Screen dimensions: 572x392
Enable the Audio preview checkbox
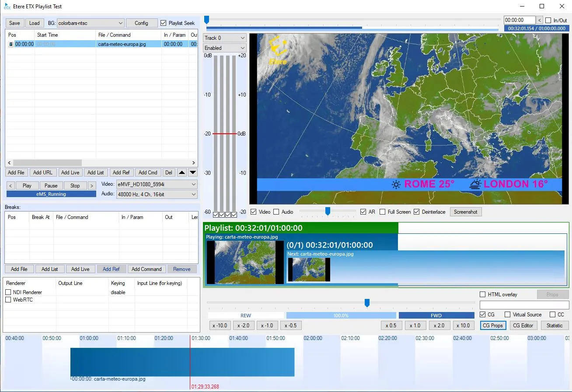point(276,212)
